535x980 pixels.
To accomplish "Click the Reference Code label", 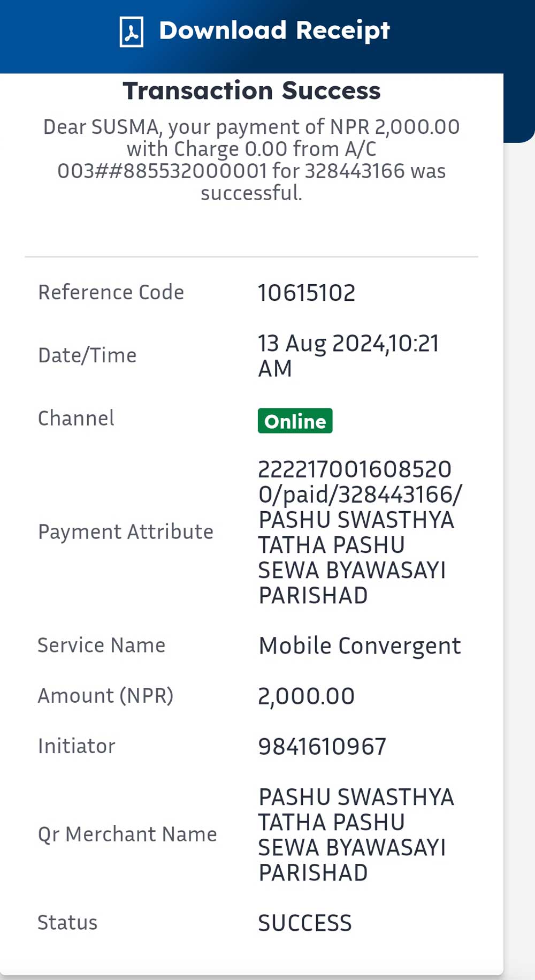I will tap(111, 292).
